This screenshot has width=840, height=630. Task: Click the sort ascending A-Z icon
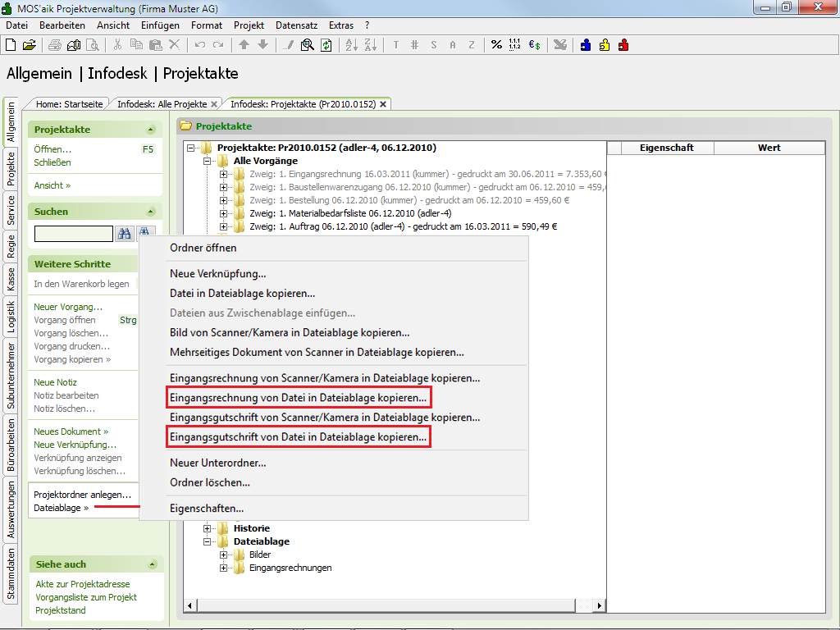[x=351, y=45]
